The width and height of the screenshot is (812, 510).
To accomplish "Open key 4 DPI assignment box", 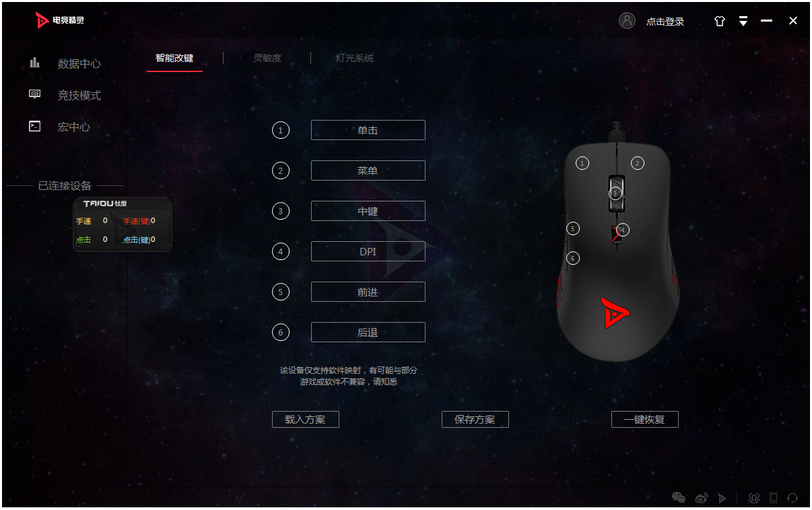I will (368, 251).
